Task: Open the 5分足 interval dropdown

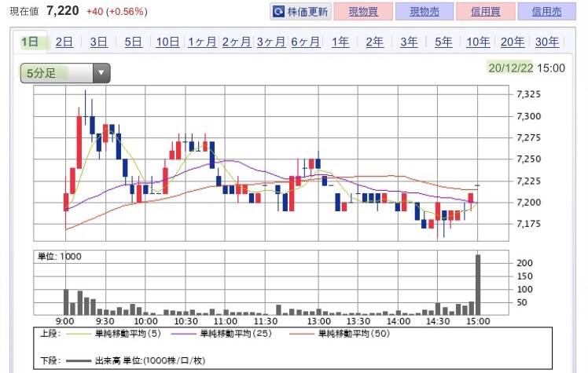Action: pyautogui.click(x=65, y=73)
